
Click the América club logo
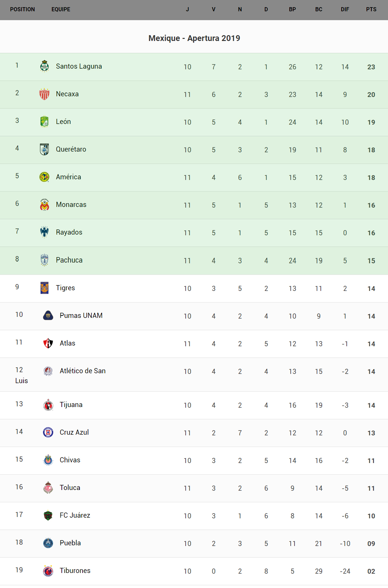44,177
